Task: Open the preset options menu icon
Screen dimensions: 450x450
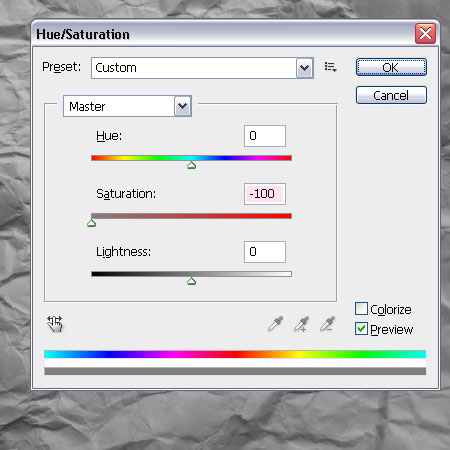Action: pyautogui.click(x=331, y=67)
